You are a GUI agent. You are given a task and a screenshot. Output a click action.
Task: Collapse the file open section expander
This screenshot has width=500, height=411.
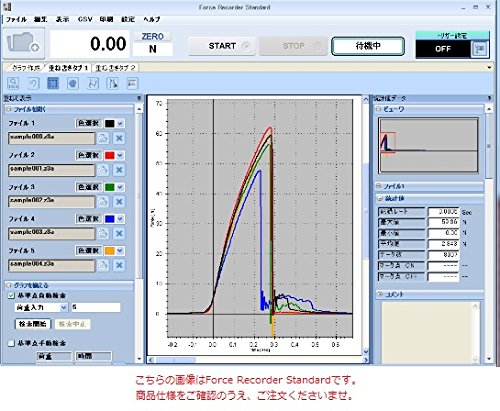point(8,109)
